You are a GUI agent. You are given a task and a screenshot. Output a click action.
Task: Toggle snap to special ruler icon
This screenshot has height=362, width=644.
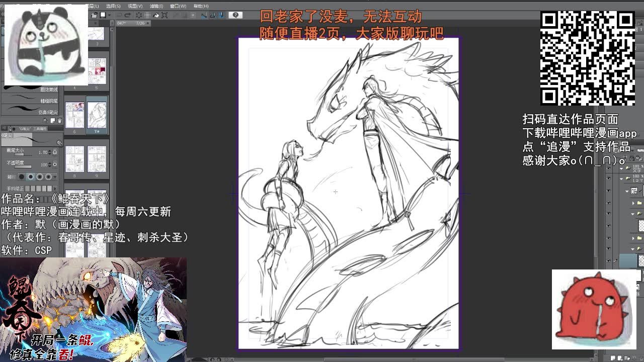point(213,15)
